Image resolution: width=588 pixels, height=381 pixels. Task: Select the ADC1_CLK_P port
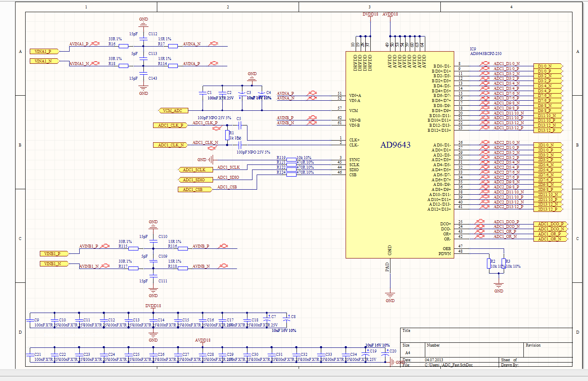coord(170,125)
